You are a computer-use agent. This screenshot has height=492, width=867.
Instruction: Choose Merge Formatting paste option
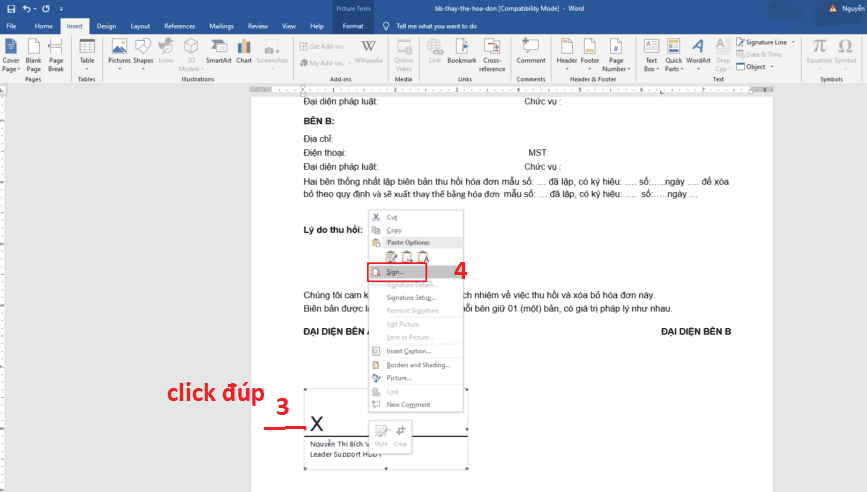[408, 257]
